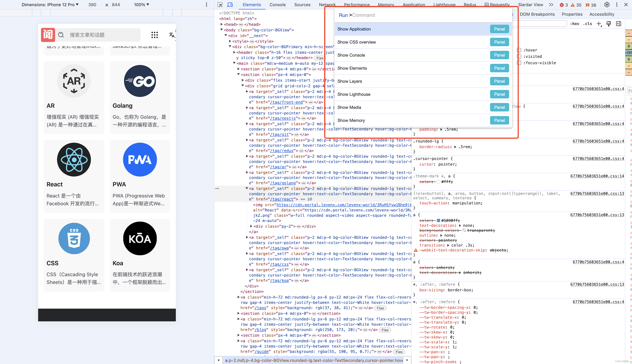Open DOM Breakpoints pane tab
Viewport: 632px width, 364px height.
tap(537, 14)
